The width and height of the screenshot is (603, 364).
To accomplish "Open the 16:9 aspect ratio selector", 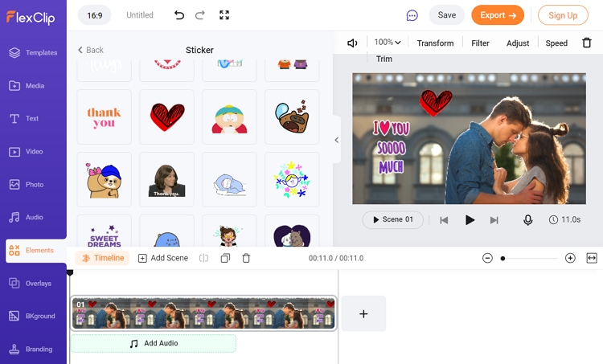I will pos(95,15).
